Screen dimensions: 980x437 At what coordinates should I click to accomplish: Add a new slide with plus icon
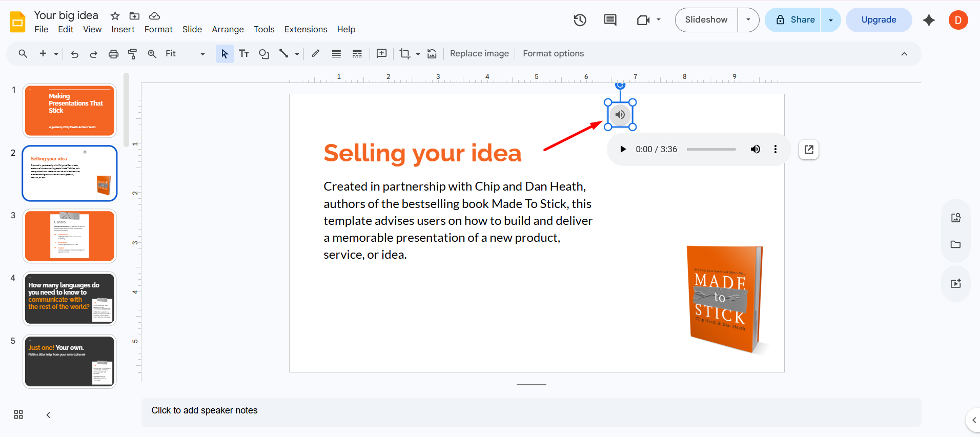tap(43, 54)
